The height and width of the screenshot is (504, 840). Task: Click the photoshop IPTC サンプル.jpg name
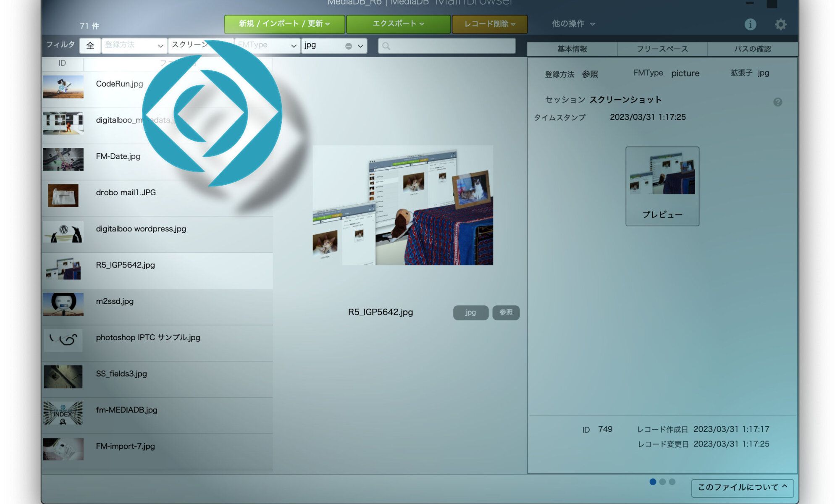tap(148, 338)
